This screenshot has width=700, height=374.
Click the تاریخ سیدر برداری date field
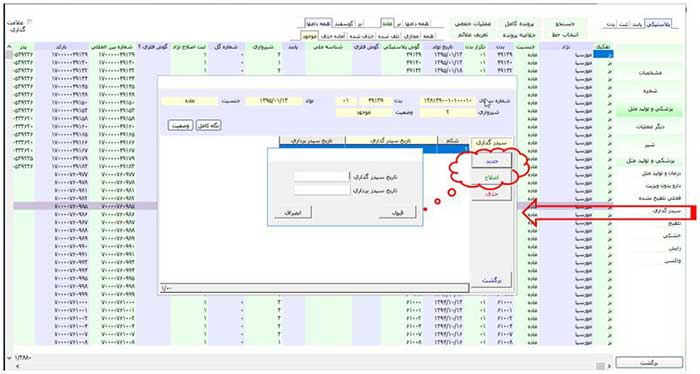tap(322, 190)
